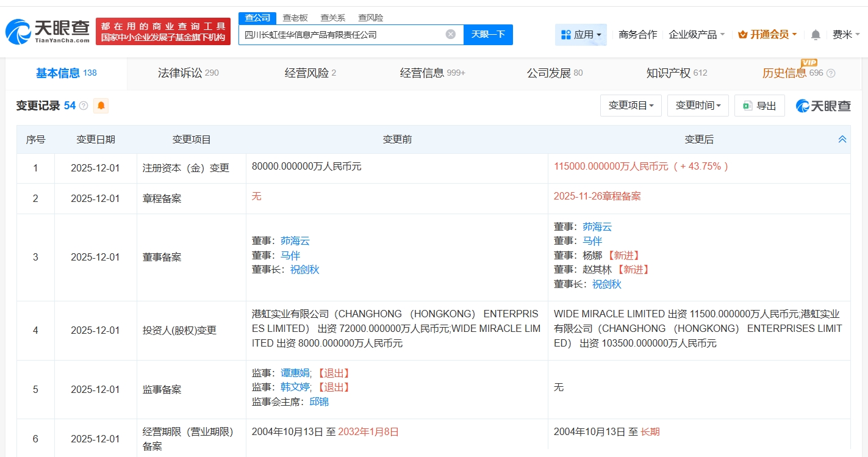Open the 变更项目 filter dropdown
Image resolution: width=868 pixels, height=457 pixels.
631,106
